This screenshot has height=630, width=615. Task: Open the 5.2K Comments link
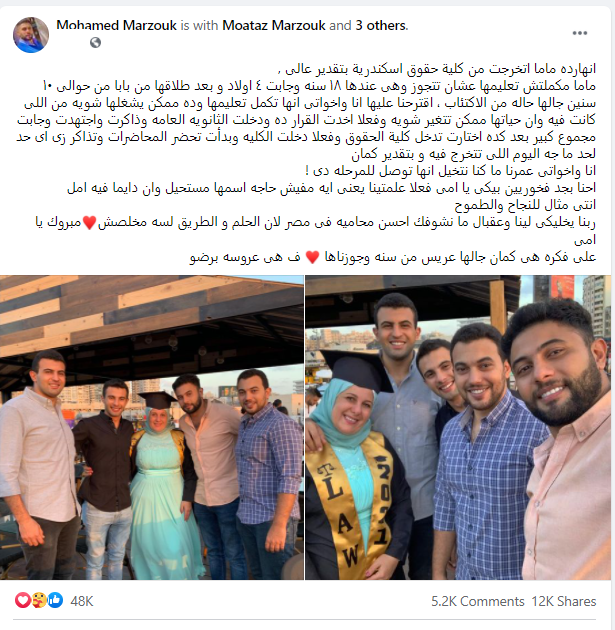pos(478,601)
